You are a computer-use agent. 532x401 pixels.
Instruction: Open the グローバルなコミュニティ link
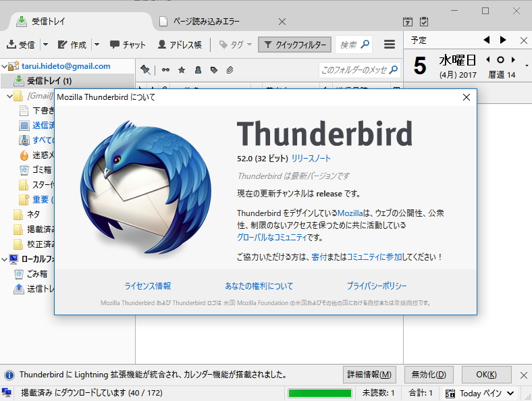click(x=272, y=237)
